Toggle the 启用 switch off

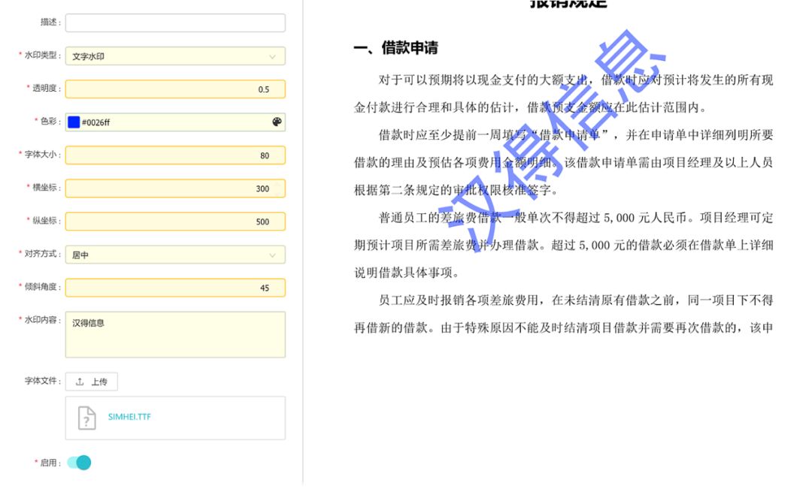pyautogui.click(x=79, y=463)
